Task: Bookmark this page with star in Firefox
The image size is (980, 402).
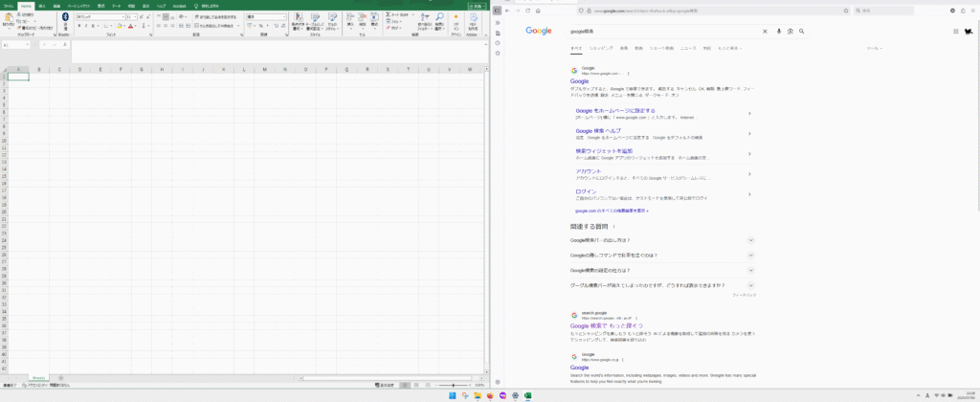Action: [846, 11]
